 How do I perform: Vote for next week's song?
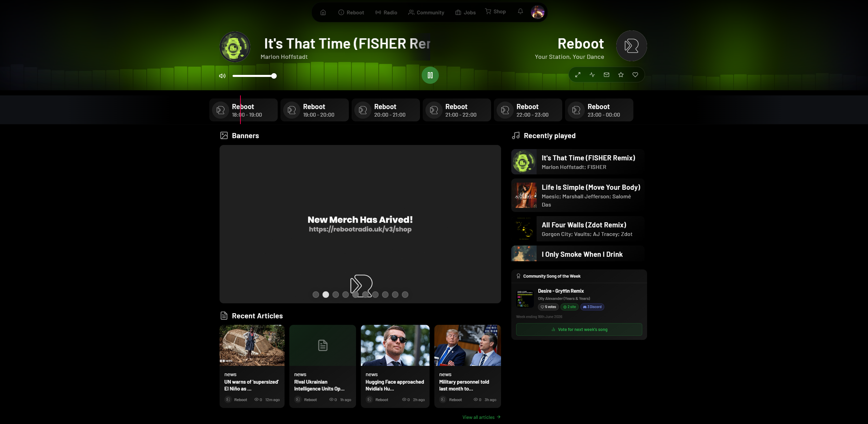(579, 329)
